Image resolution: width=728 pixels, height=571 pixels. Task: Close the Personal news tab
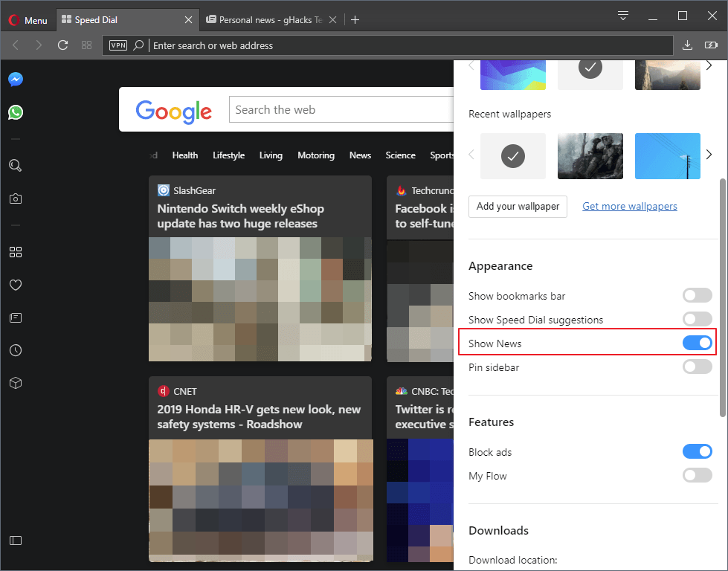(x=332, y=20)
